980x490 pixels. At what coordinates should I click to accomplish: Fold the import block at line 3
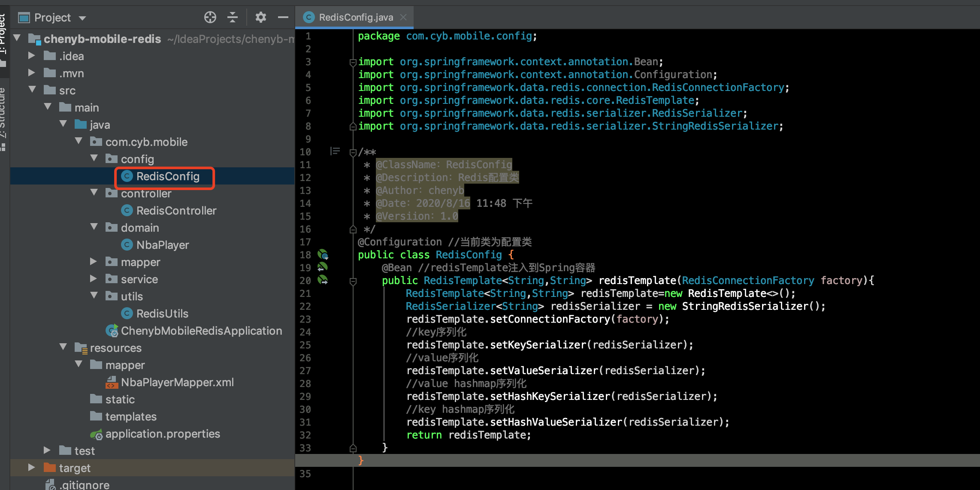353,62
